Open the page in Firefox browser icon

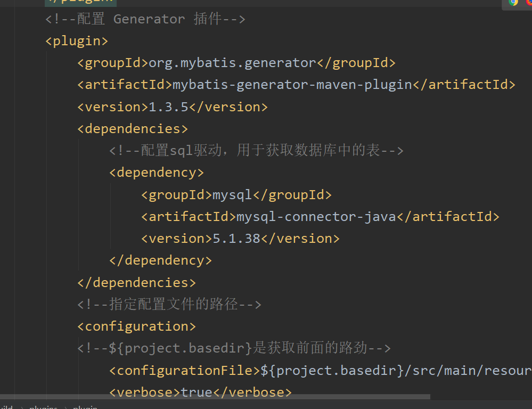(529, 2)
